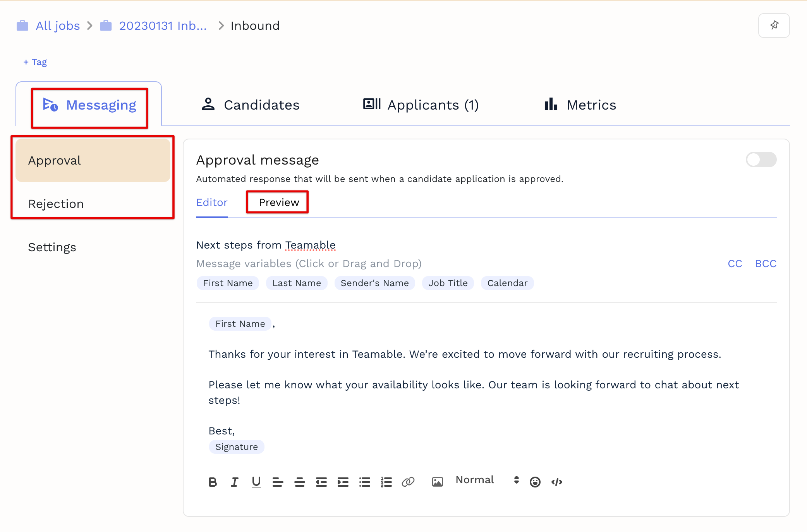Pin this page using the pin icon
807x532 pixels.
[x=774, y=25]
